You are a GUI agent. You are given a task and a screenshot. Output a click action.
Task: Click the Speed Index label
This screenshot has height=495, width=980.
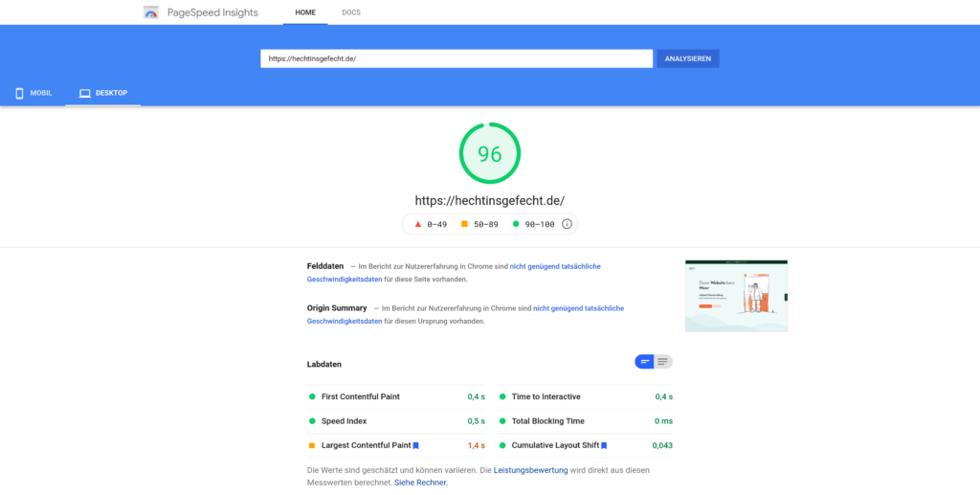(344, 421)
